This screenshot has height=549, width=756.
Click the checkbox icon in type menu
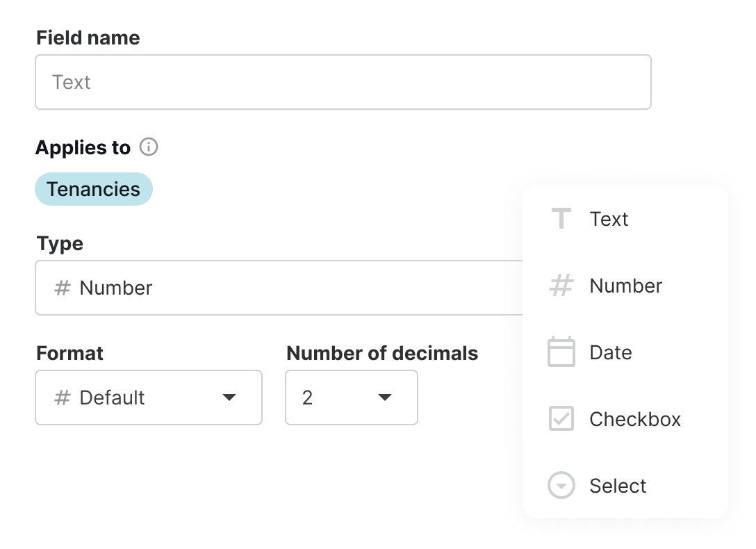pos(561,419)
